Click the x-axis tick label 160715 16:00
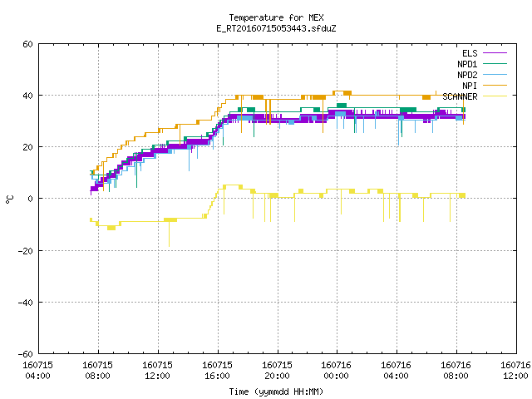532x399 pixels. (218, 371)
